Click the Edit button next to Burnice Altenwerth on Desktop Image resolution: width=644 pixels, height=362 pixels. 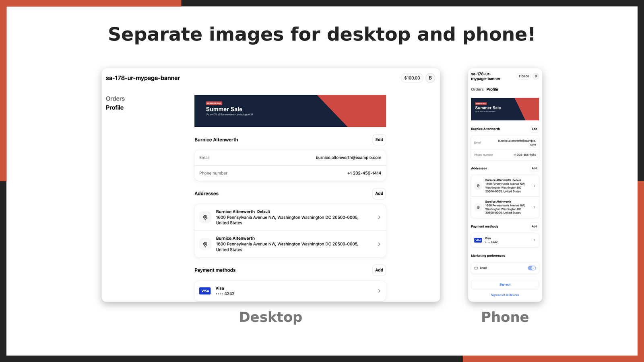point(379,140)
